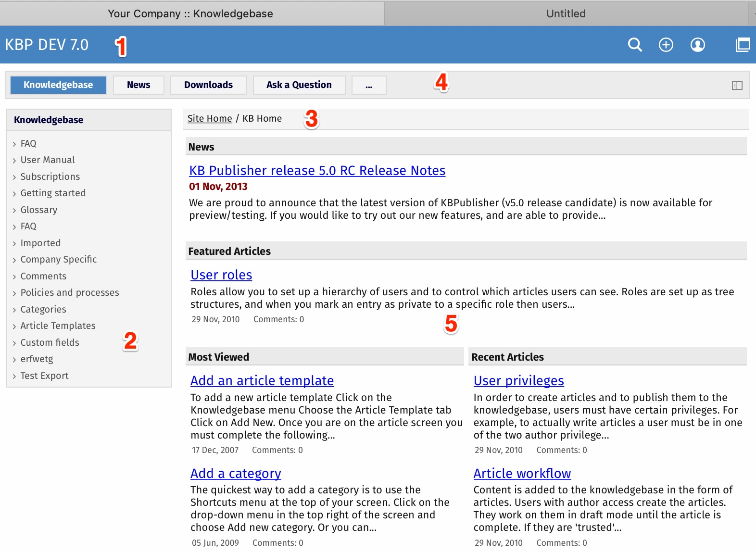756x553 pixels.
Task: Open the Article workflow article
Action: click(x=522, y=474)
